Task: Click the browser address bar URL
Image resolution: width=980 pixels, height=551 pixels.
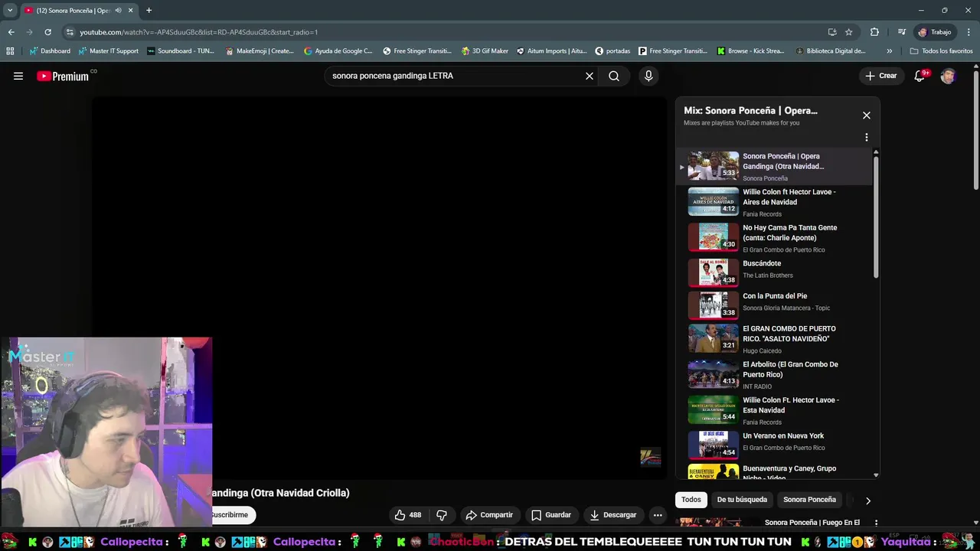Action: [x=199, y=32]
